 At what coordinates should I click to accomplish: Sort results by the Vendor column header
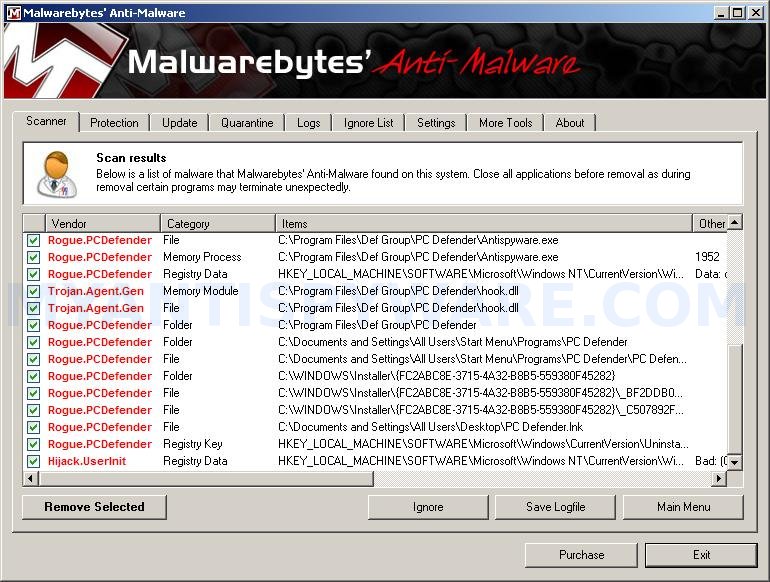coord(103,223)
